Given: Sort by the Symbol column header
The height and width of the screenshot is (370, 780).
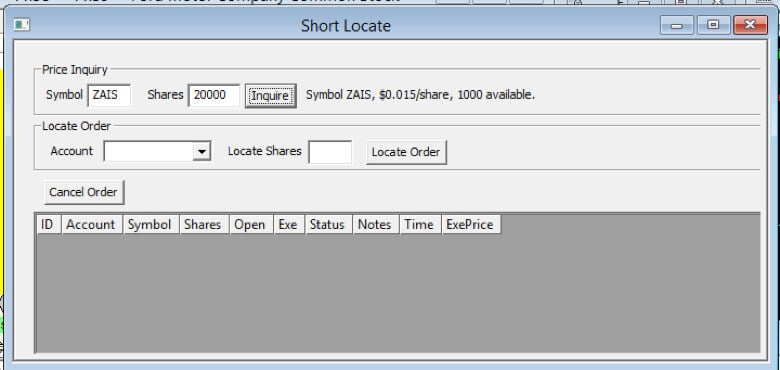Looking at the screenshot, I should (151, 225).
